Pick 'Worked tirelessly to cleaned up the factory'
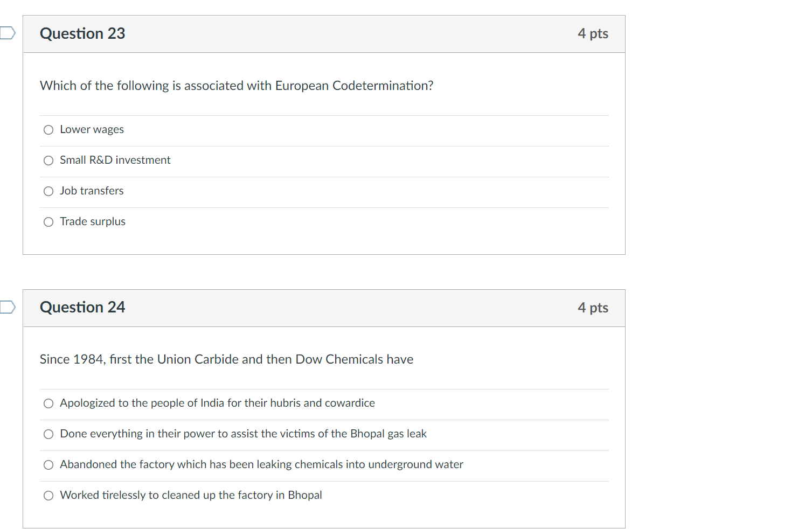The width and height of the screenshot is (812, 529). [x=48, y=495]
